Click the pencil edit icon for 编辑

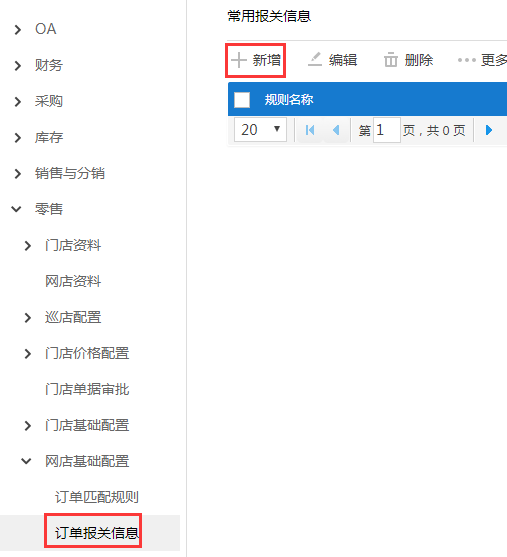click(315, 60)
